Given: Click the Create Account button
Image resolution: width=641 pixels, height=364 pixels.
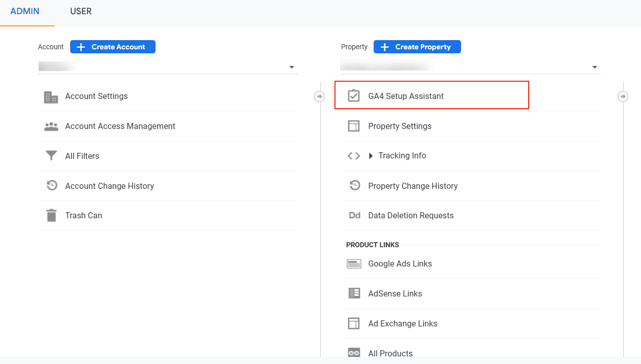Looking at the screenshot, I should [x=112, y=47].
